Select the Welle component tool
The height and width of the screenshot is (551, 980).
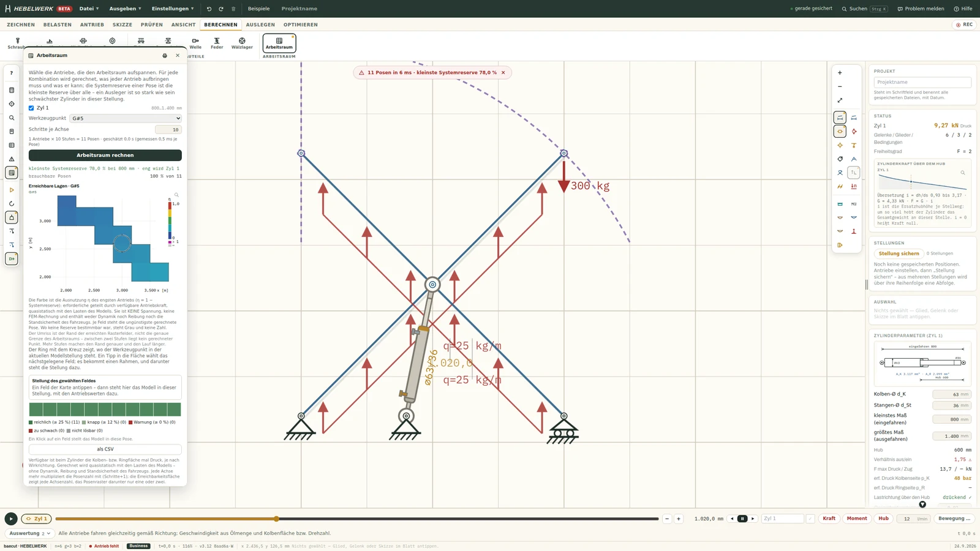195,43
